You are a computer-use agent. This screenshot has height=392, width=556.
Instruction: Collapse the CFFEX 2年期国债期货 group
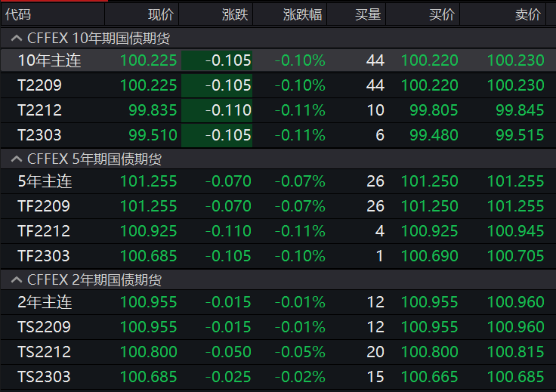click(15, 280)
